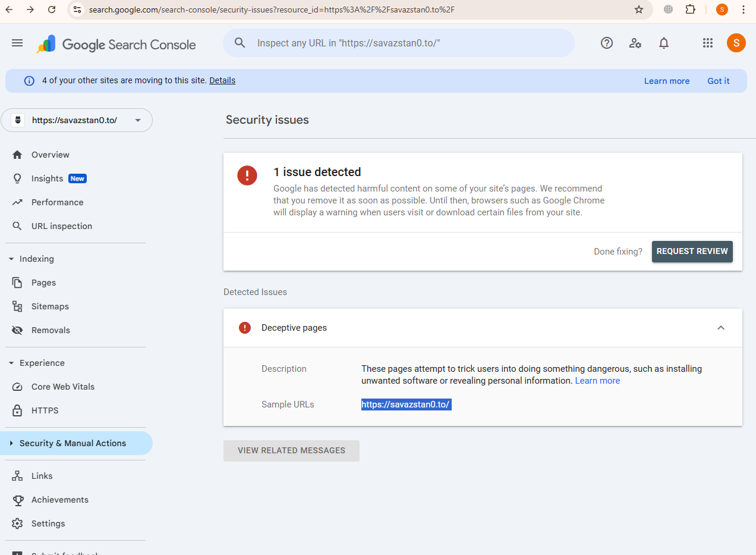Click the Help question mark icon
The height and width of the screenshot is (555, 756).
606,43
